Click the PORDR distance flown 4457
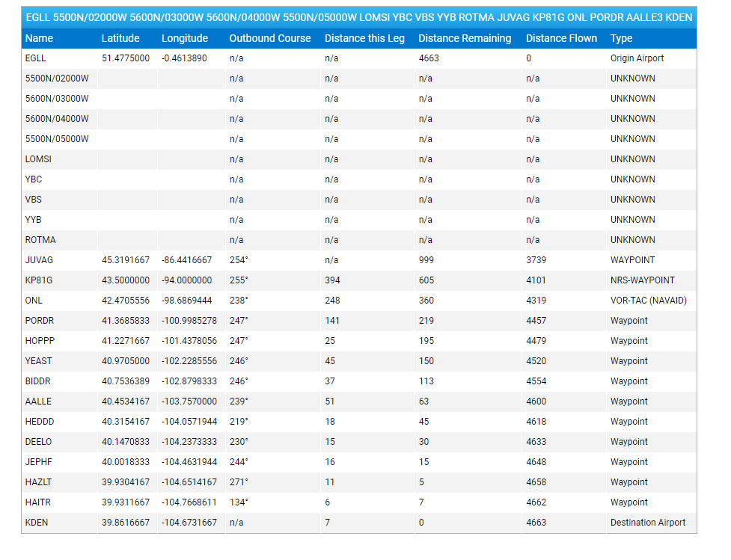Image resolution: width=731 pixels, height=560 pixels. tap(536, 321)
